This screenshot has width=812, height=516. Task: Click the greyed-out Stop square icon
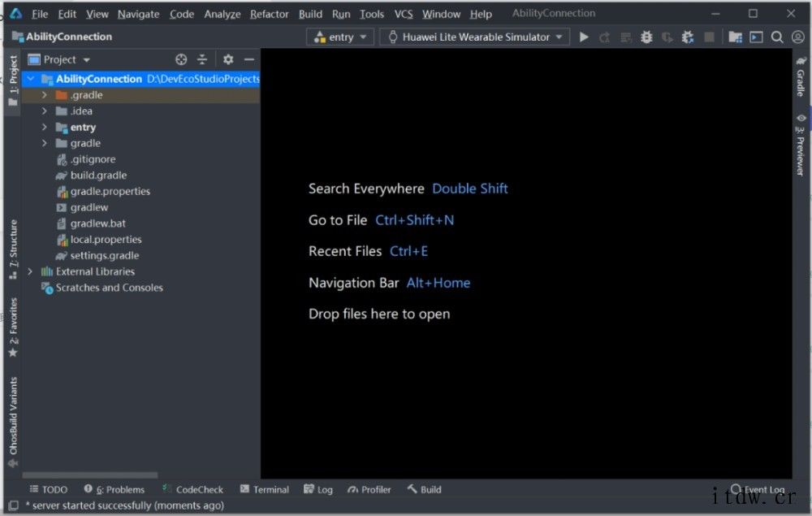tap(710, 37)
